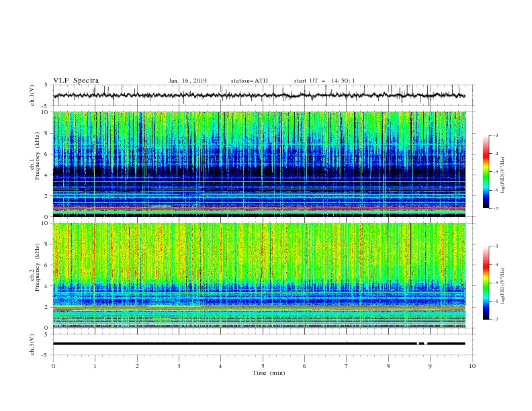Click the '-5' tick beside ch.3(V)
This screenshot has height=411, width=532.
(46, 355)
